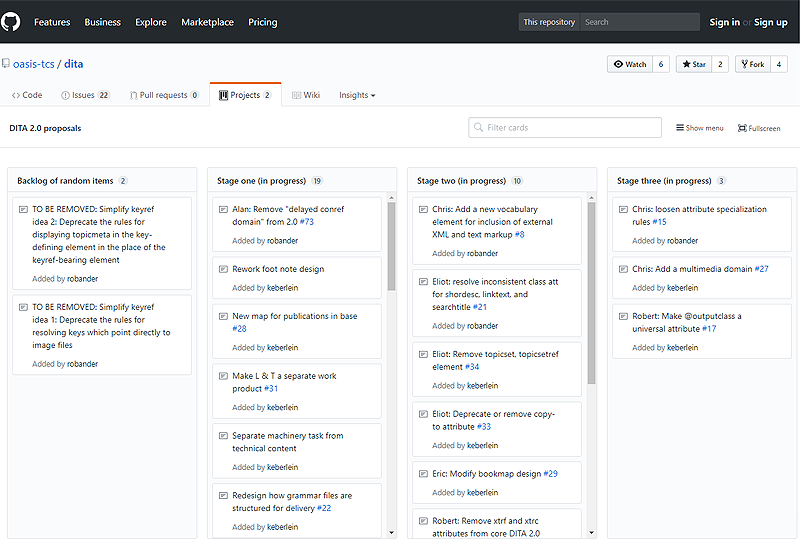Open issue #17 link
This screenshot has width=800, height=540.
coord(709,329)
